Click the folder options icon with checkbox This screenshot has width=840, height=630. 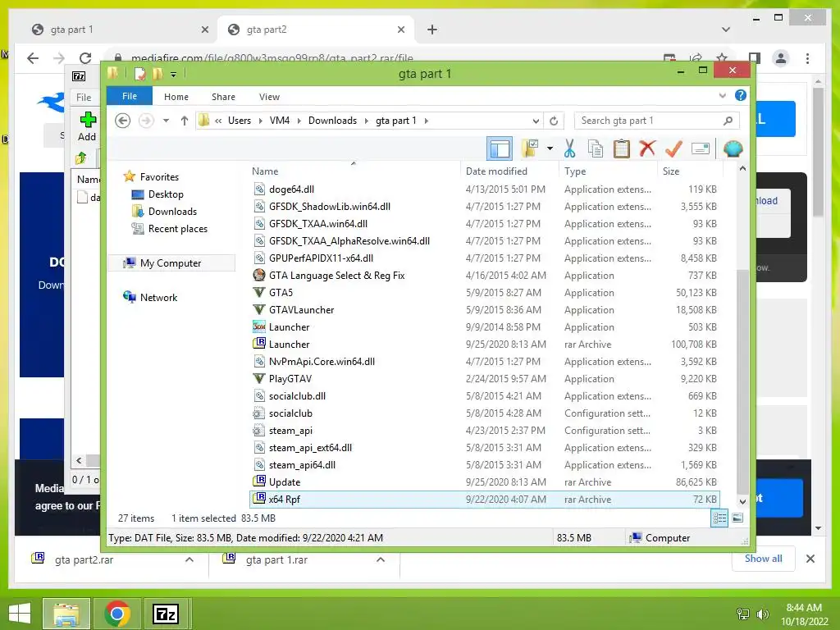tap(530, 149)
